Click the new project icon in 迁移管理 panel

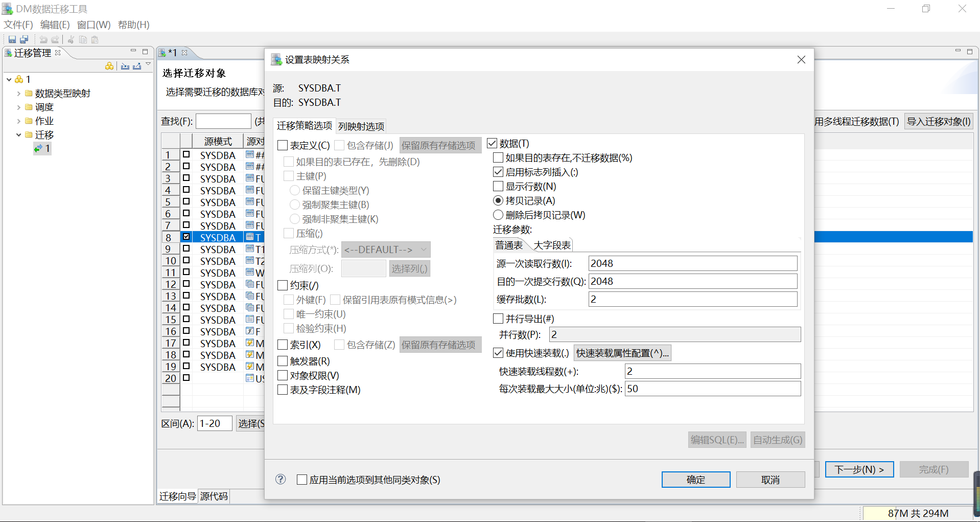pos(109,66)
